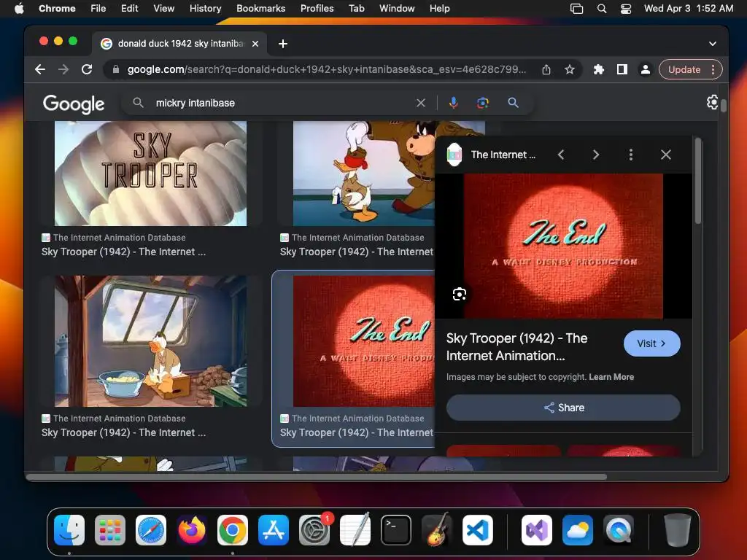
Task: Open Finder from the Dock
Action: click(69, 530)
